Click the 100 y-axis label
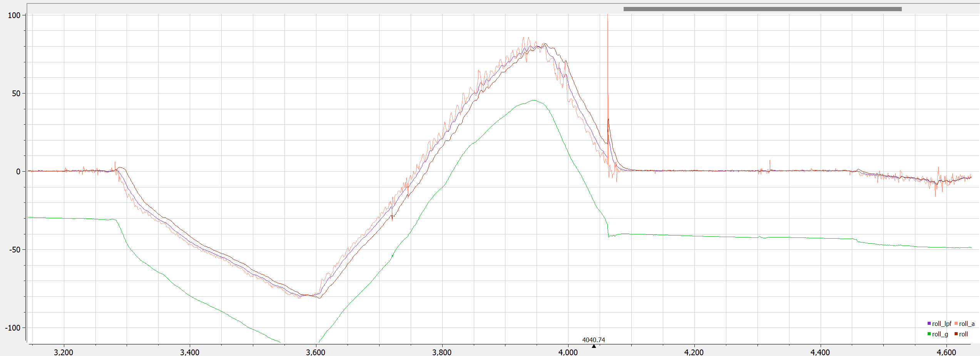This screenshot has width=980, height=356. point(14,15)
